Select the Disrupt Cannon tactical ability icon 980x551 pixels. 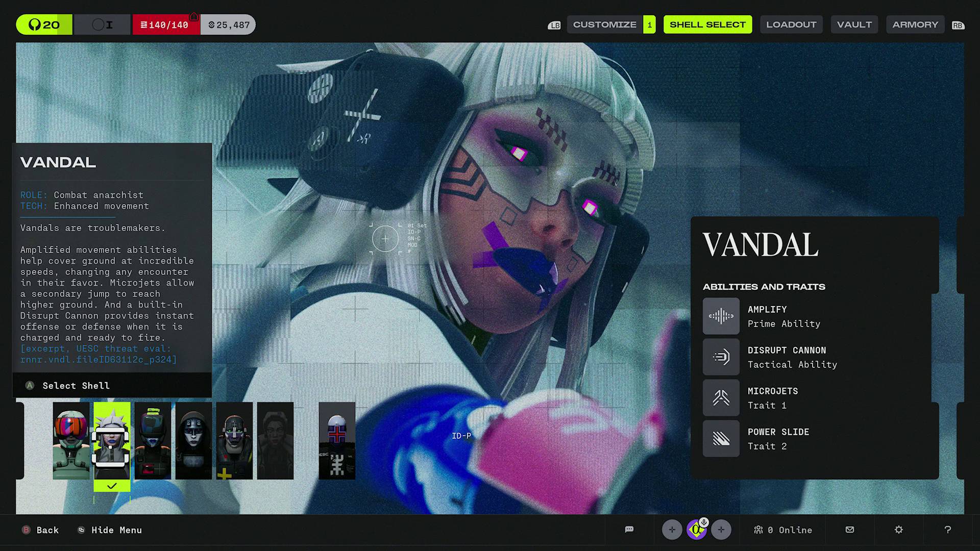[721, 357]
